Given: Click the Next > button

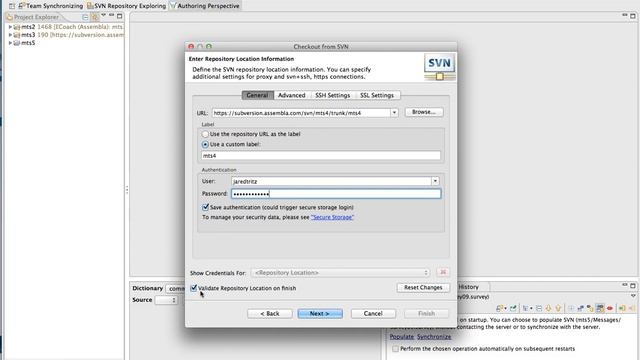Looking at the screenshot, I should click(320, 313).
